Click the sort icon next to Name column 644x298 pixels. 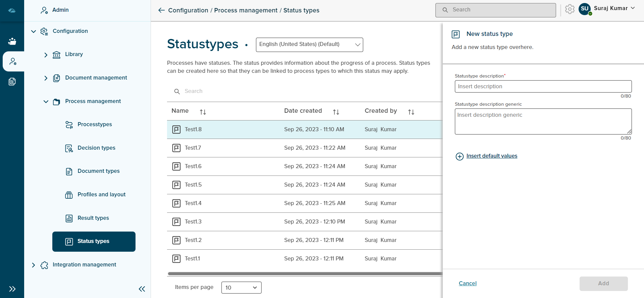coord(203,112)
